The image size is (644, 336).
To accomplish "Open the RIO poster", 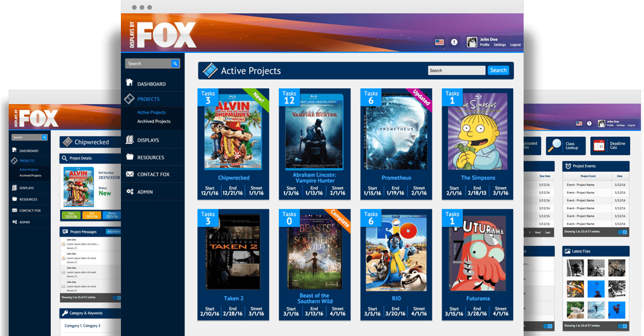I will pyautogui.click(x=397, y=252).
